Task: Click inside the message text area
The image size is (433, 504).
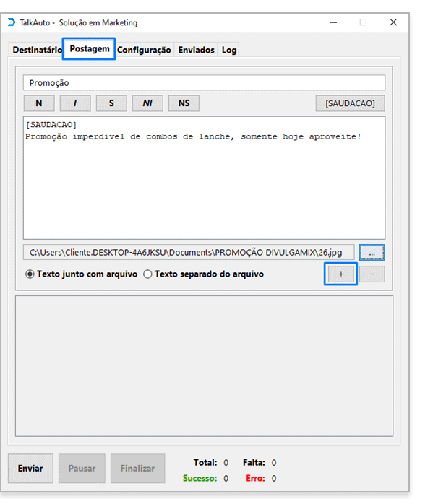Action: tap(204, 178)
